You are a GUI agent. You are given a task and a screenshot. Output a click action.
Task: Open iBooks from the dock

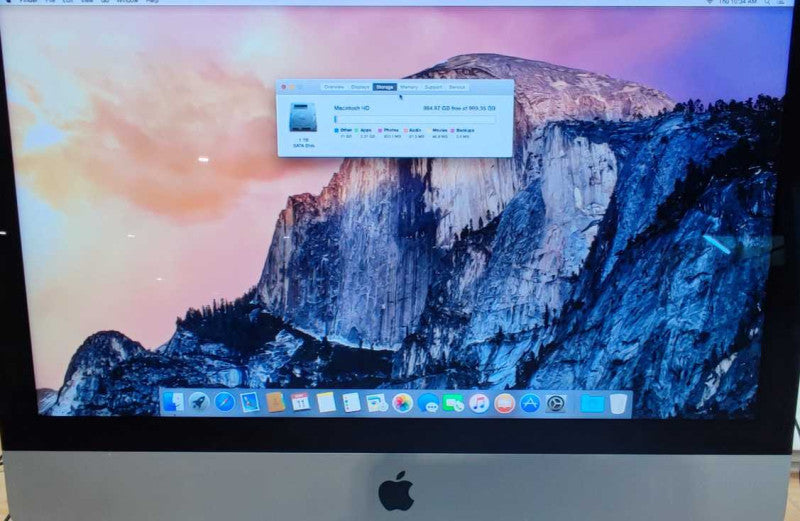pyautogui.click(x=504, y=403)
